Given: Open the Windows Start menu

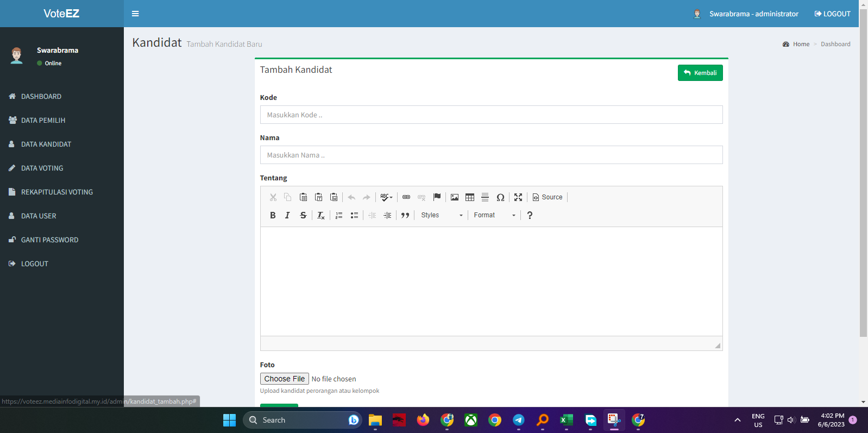Looking at the screenshot, I should [x=229, y=420].
